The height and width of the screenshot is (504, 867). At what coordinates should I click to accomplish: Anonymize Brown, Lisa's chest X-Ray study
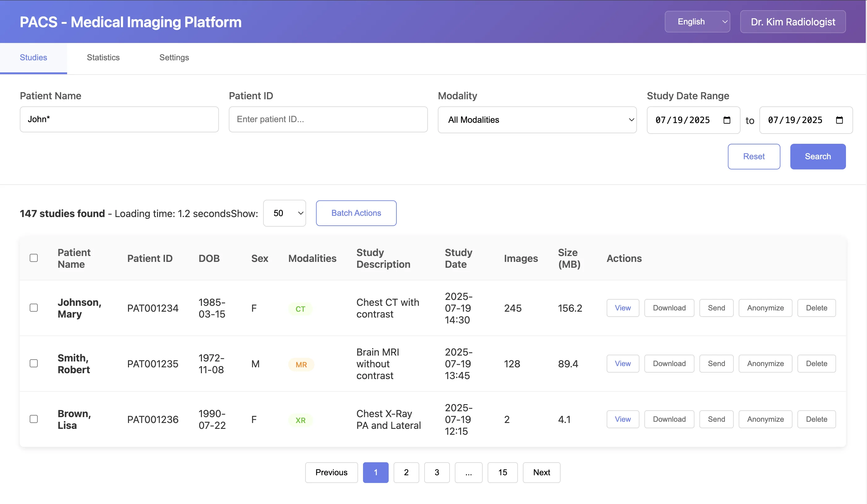point(765,419)
